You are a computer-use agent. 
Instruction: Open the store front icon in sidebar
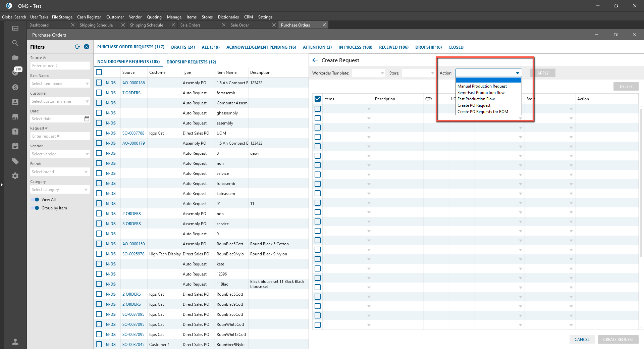[x=15, y=117]
